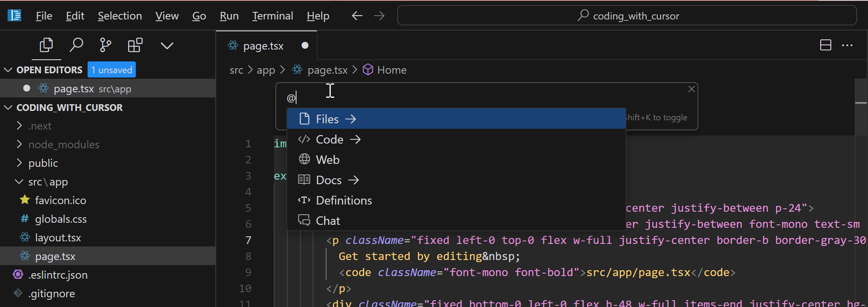Choose Docs option in the @ menu
Viewport: 868px width, 307px height.
point(456,180)
